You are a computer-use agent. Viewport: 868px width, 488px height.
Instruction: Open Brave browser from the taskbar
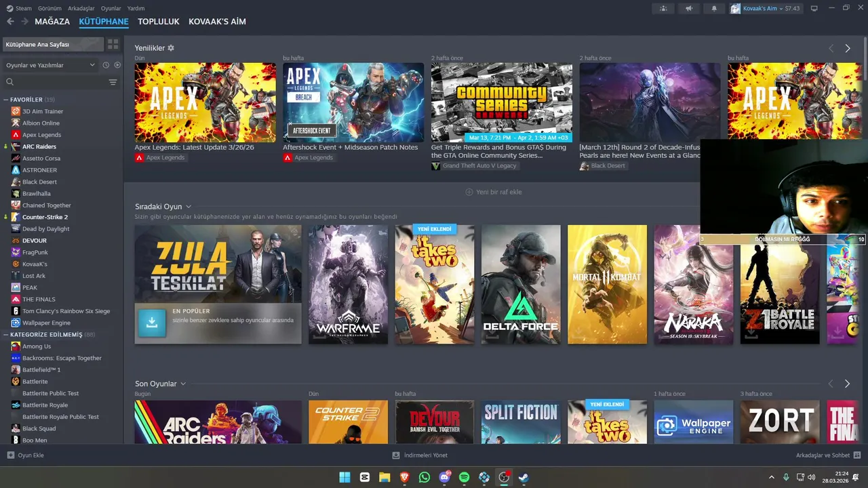coord(404,477)
